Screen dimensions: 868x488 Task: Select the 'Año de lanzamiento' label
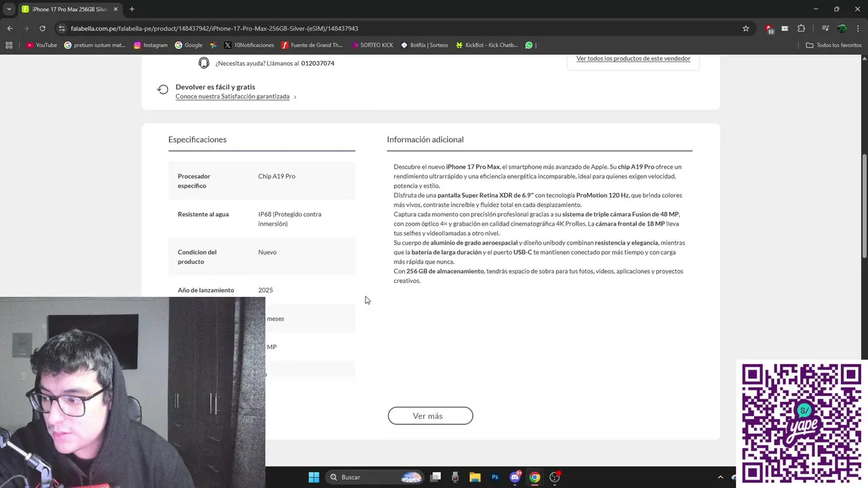[x=205, y=290]
